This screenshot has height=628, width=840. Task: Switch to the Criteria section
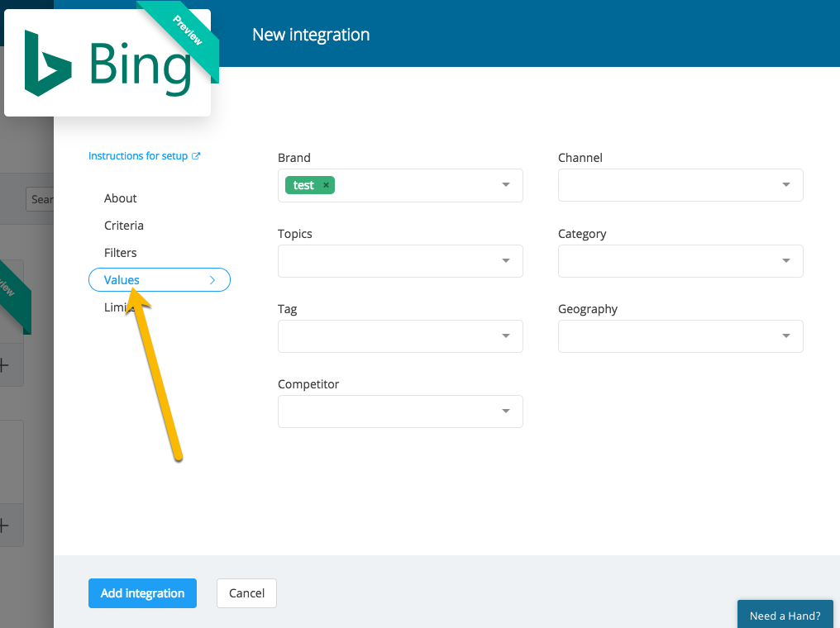124,226
